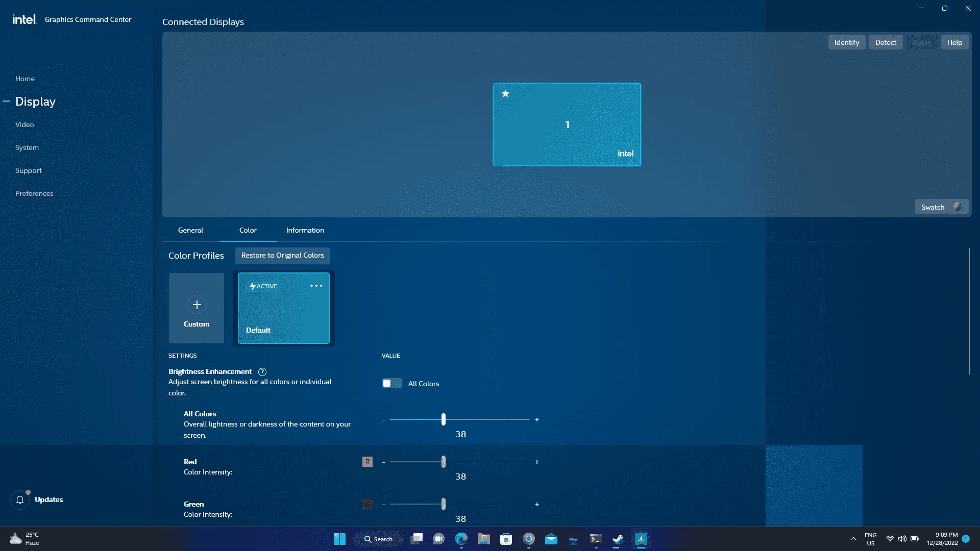
Task: Click ENG US language indicator
Action: pyautogui.click(x=871, y=539)
